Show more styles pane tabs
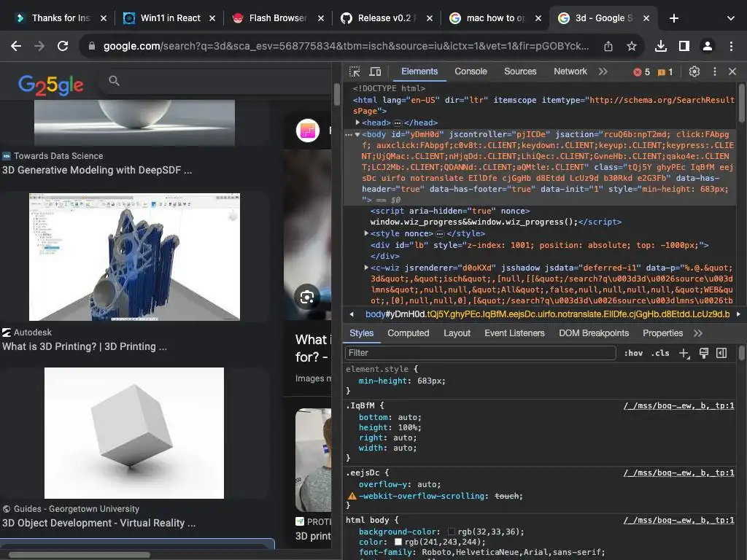747x560 pixels. [698, 333]
